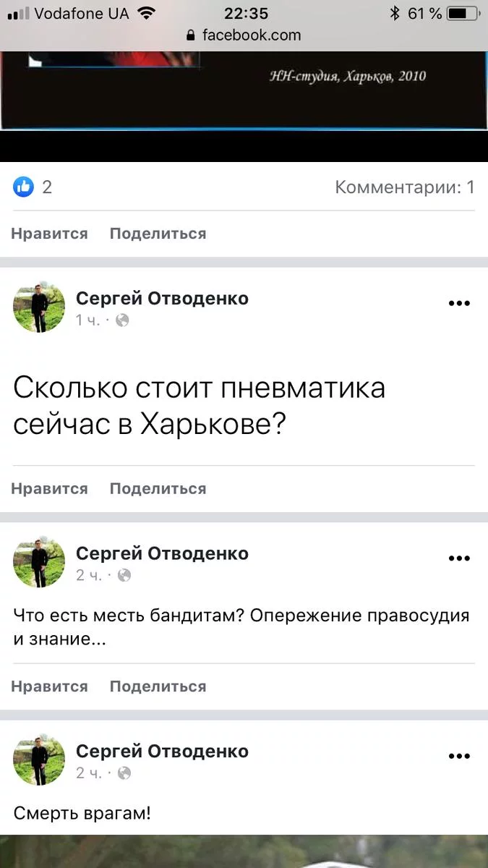The image size is (488, 868).
Task: Click the blue like reaction icon
Action: tap(24, 187)
